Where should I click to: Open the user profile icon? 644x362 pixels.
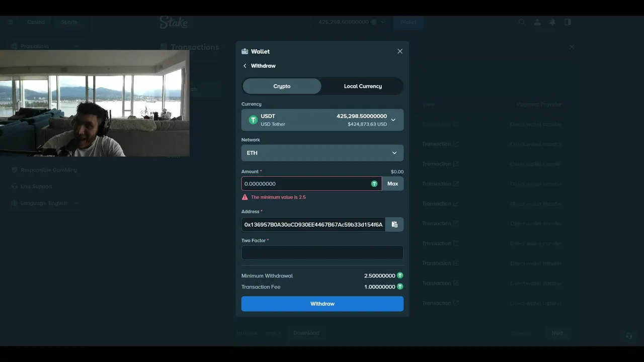[537, 22]
